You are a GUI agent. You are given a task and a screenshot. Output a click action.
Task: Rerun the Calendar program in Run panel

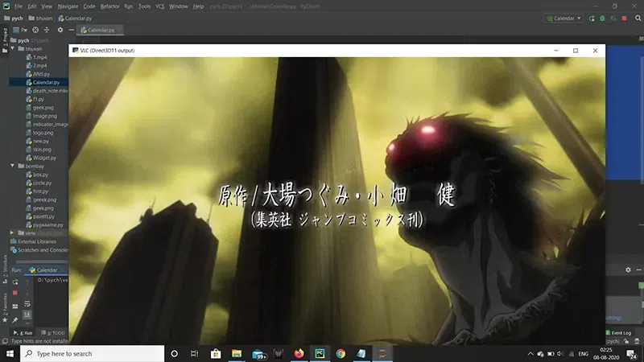15,282
